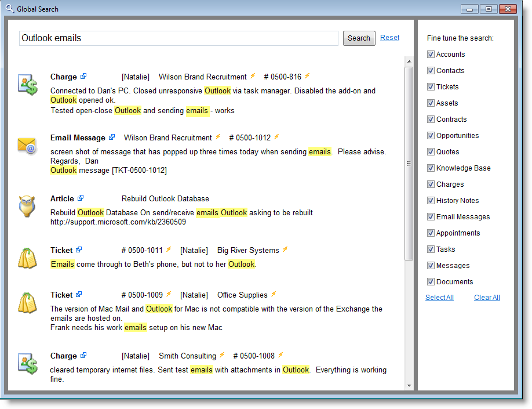Disable the Email Messages search filter

coord(431,217)
